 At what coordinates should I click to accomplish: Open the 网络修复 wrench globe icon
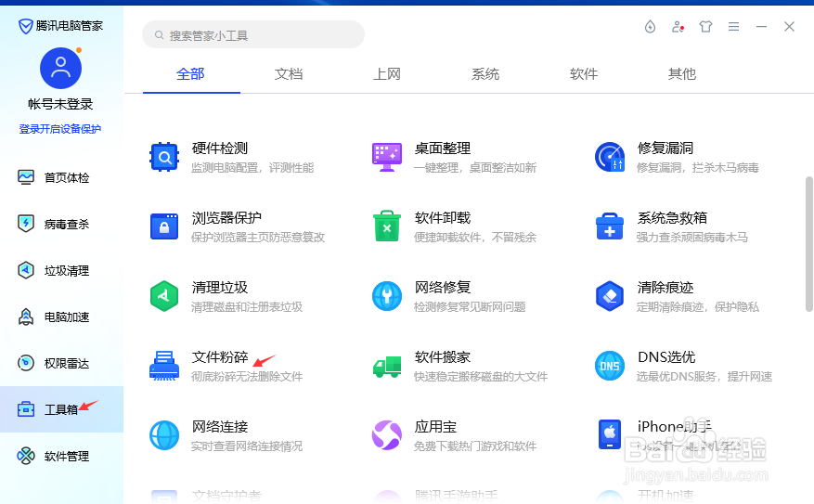pos(387,296)
